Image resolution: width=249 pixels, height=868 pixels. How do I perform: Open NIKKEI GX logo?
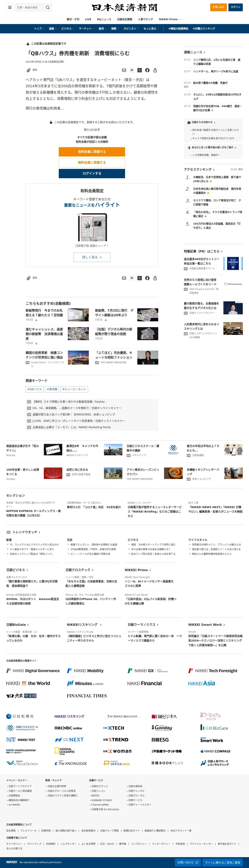pos(148,671)
